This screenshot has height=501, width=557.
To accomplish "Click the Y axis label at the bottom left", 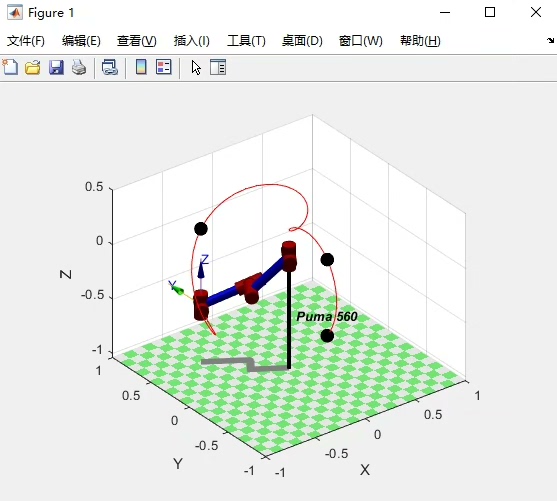I will coord(178,464).
